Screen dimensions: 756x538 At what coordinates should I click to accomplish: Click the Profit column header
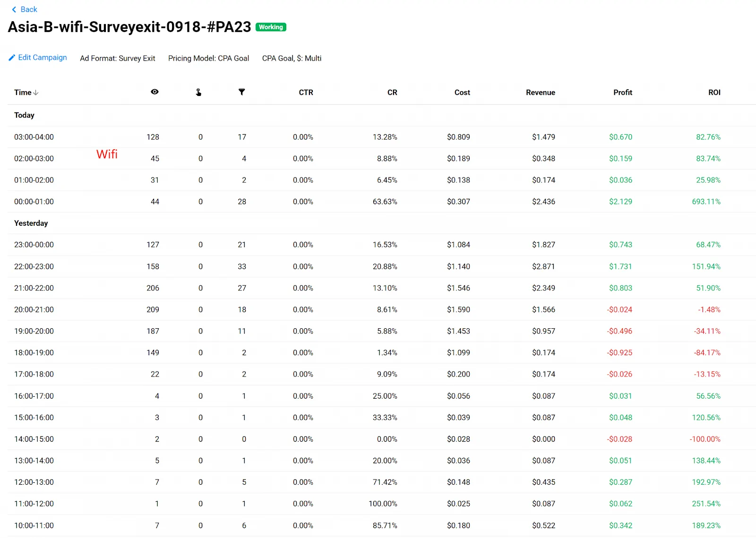[622, 93]
